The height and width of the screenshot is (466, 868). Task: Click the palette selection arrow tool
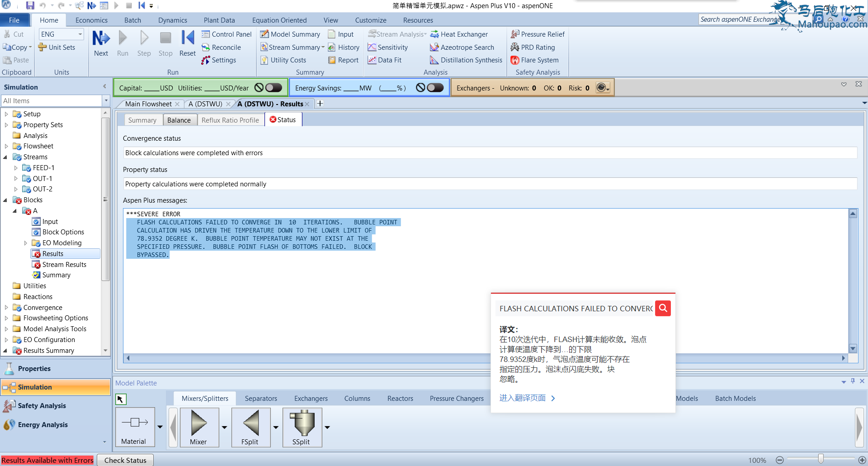pyautogui.click(x=121, y=399)
